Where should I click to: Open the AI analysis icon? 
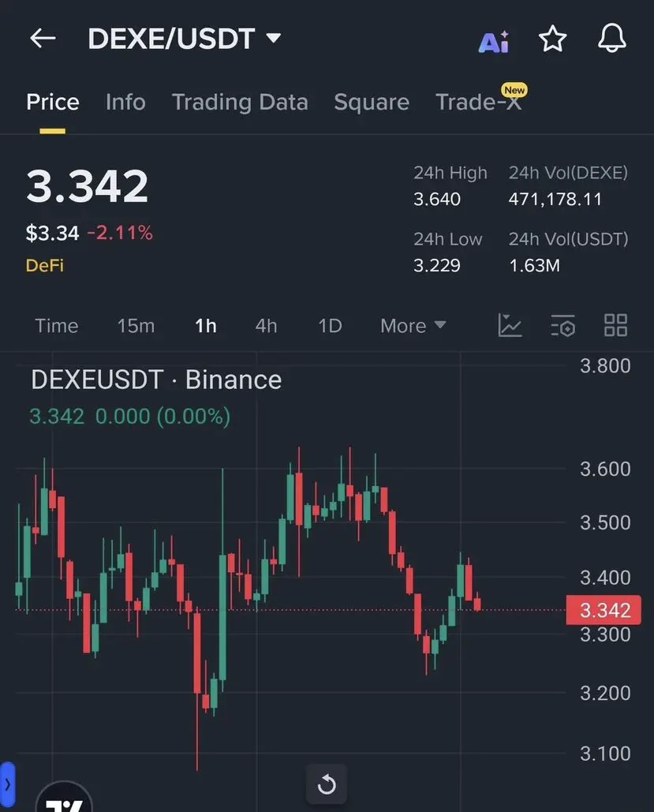494,41
